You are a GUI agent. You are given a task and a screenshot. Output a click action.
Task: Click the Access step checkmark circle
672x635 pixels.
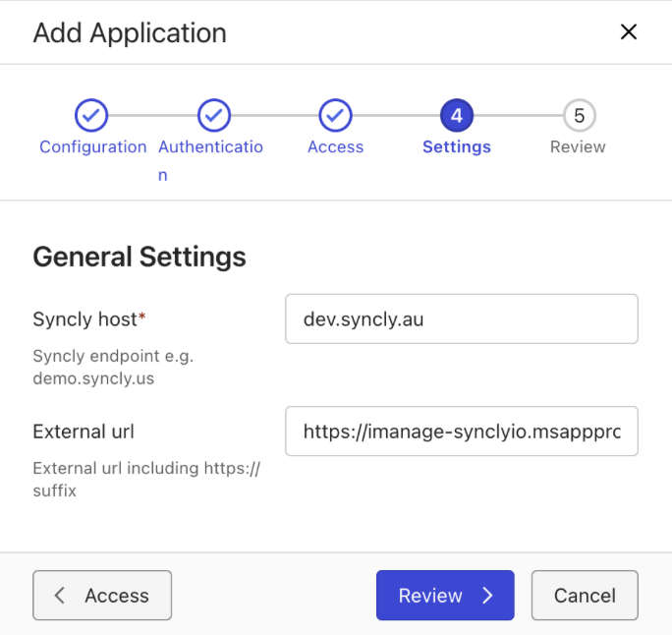pyautogui.click(x=335, y=115)
